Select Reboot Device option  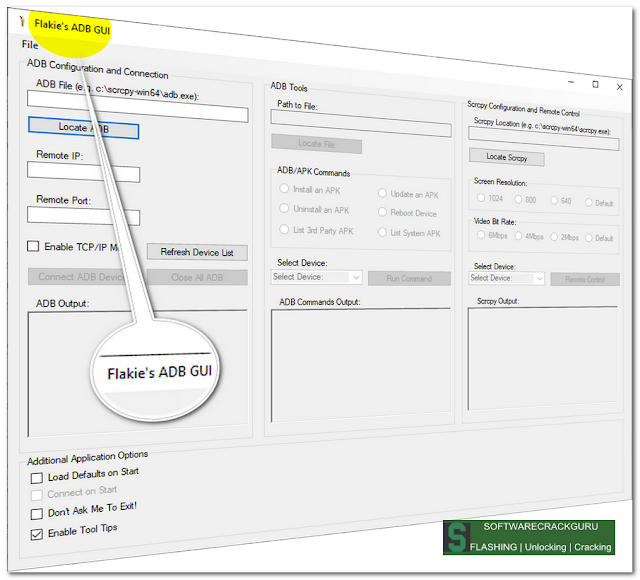click(382, 212)
